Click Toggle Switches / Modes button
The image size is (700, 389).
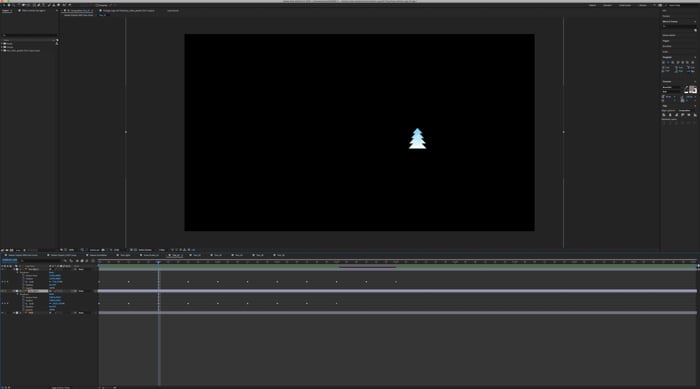click(61, 387)
